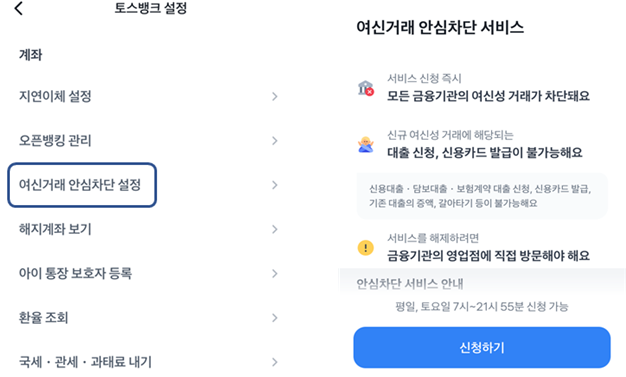
Task: Open 해지계좌 보기 entry
Action: [148, 229]
